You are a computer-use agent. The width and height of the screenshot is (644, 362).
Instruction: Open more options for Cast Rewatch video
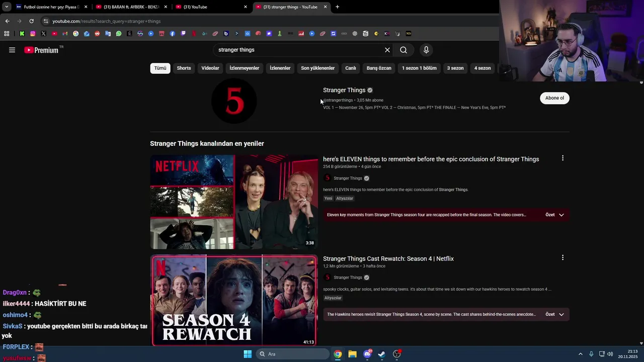point(562,258)
